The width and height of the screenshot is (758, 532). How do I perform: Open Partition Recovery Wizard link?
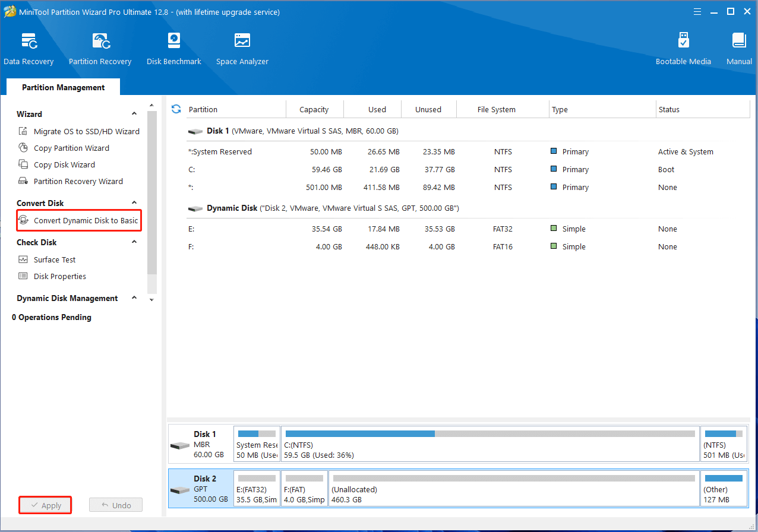click(x=78, y=181)
